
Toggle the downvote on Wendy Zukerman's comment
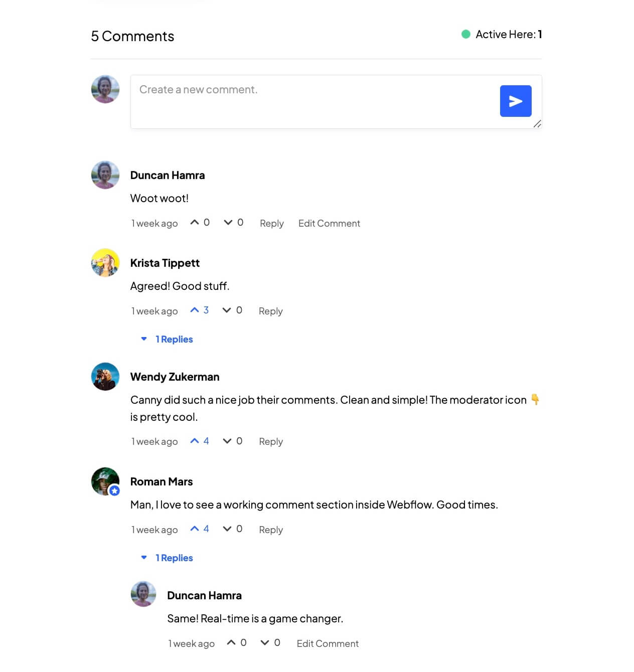[227, 440]
